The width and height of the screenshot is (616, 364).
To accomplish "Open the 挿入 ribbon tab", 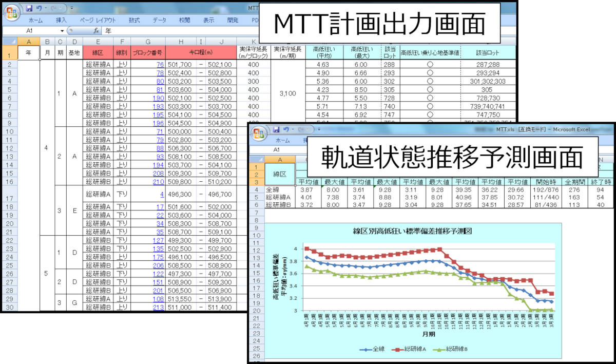I will (x=61, y=21).
